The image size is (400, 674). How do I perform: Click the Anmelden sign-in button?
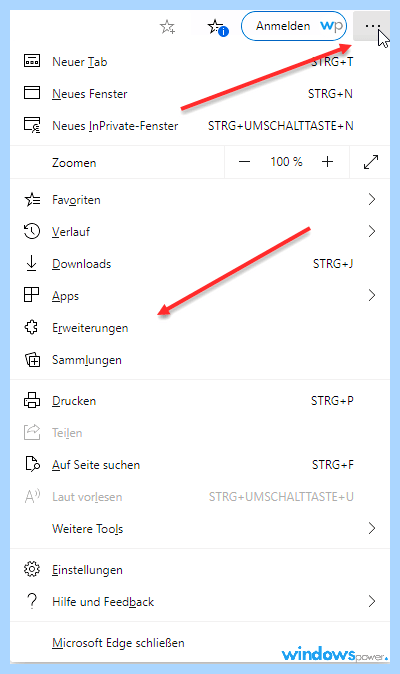point(294,26)
